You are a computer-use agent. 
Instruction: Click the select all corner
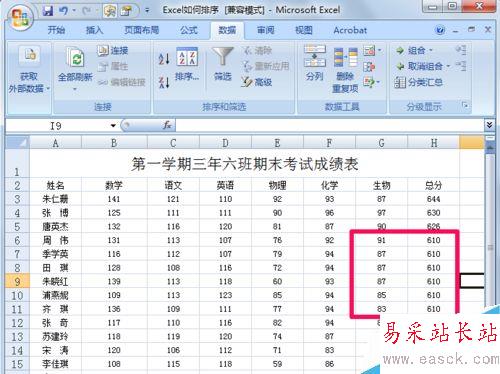[17, 143]
